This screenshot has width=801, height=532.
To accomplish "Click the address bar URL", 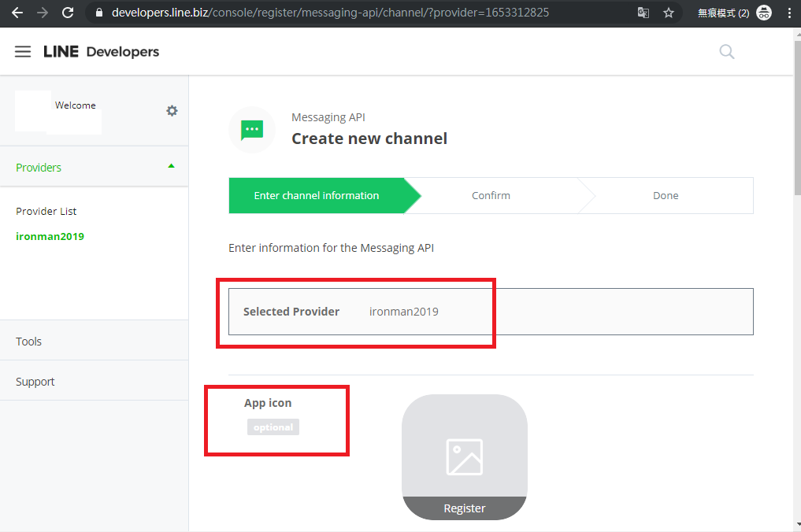I will pyautogui.click(x=330, y=13).
